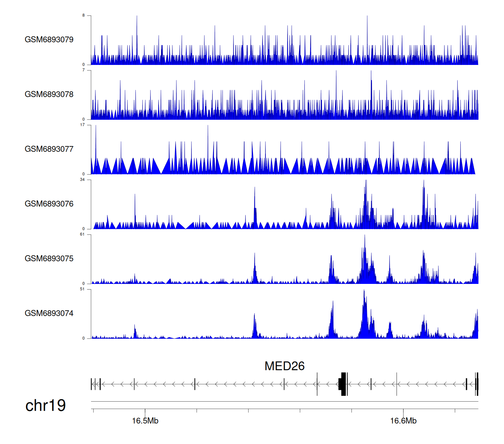Select the GSM6893074 track name
The image size is (504, 444).
(49, 313)
